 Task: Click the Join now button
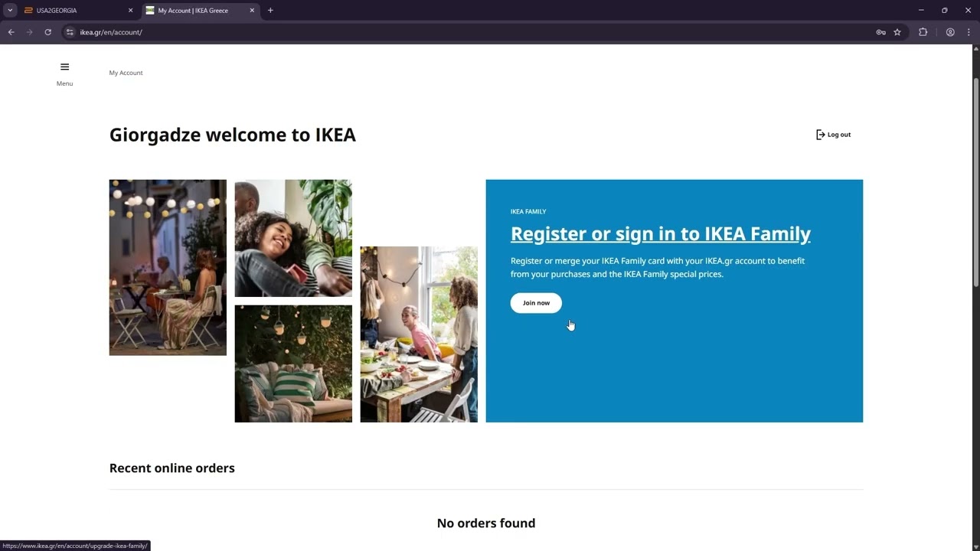[x=536, y=303]
